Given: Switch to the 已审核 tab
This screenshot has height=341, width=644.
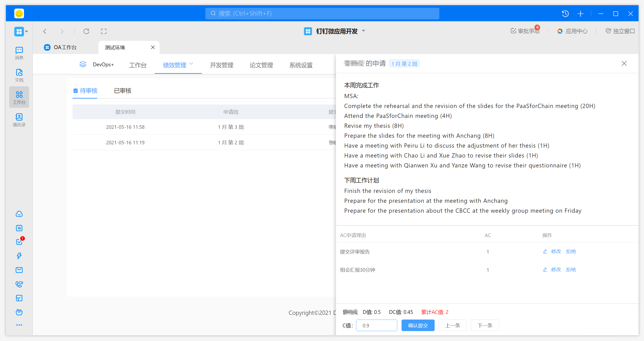Looking at the screenshot, I should tap(123, 91).
